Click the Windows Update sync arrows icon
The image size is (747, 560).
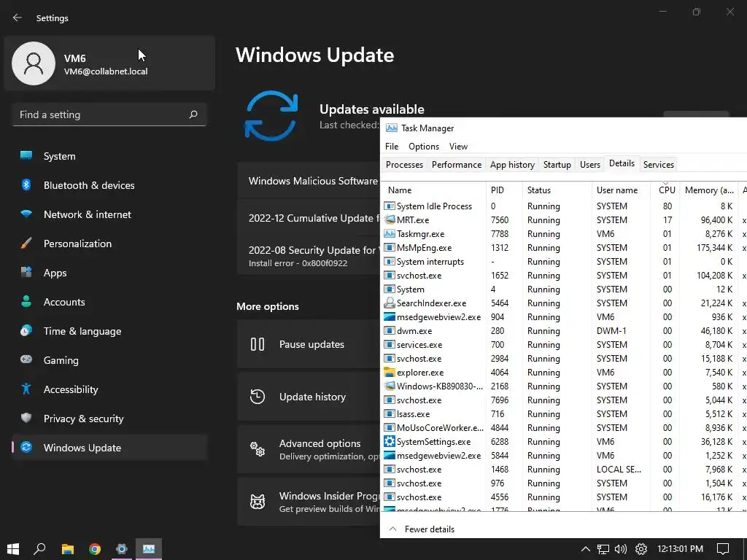271,116
